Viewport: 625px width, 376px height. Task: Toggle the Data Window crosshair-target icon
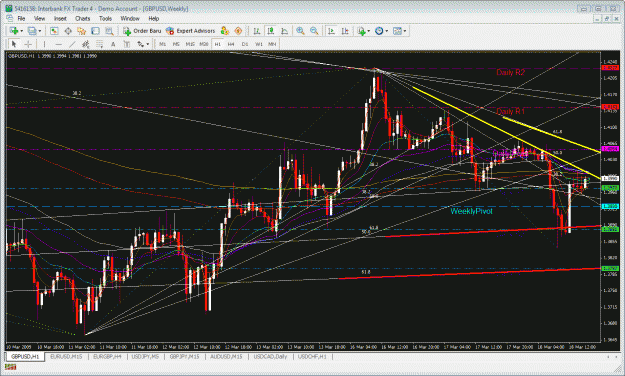(68, 31)
